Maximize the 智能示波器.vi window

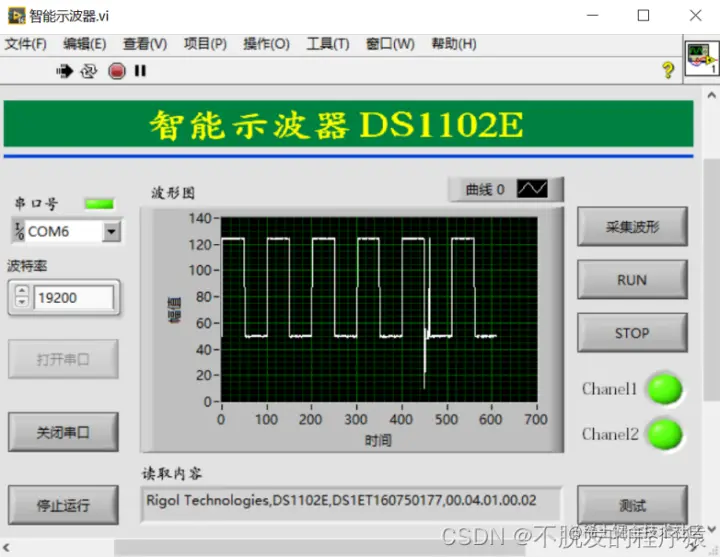[x=643, y=16]
